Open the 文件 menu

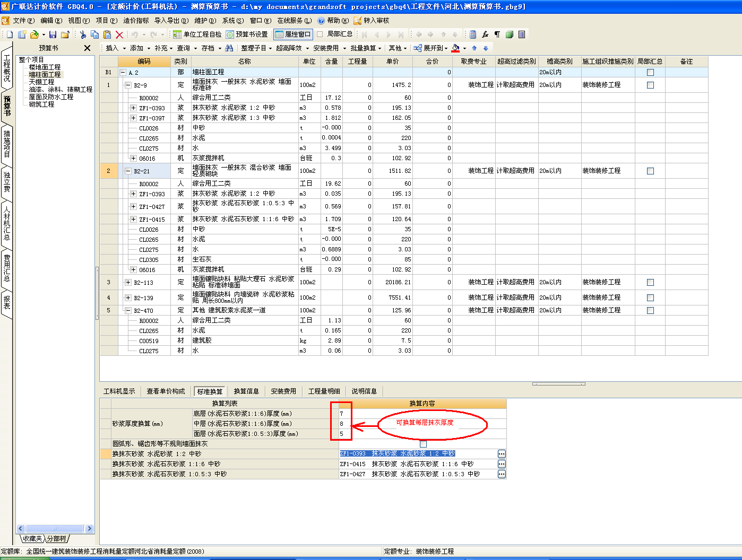point(23,21)
